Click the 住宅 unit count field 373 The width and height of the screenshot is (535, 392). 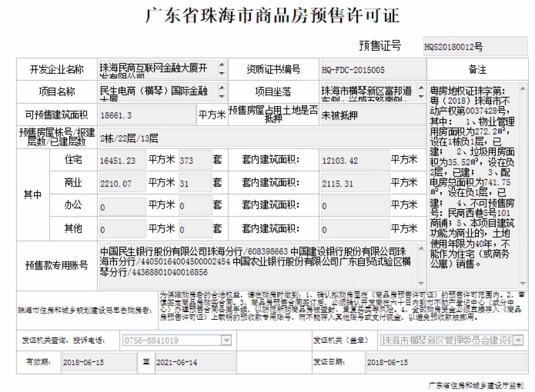coord(195,160)
